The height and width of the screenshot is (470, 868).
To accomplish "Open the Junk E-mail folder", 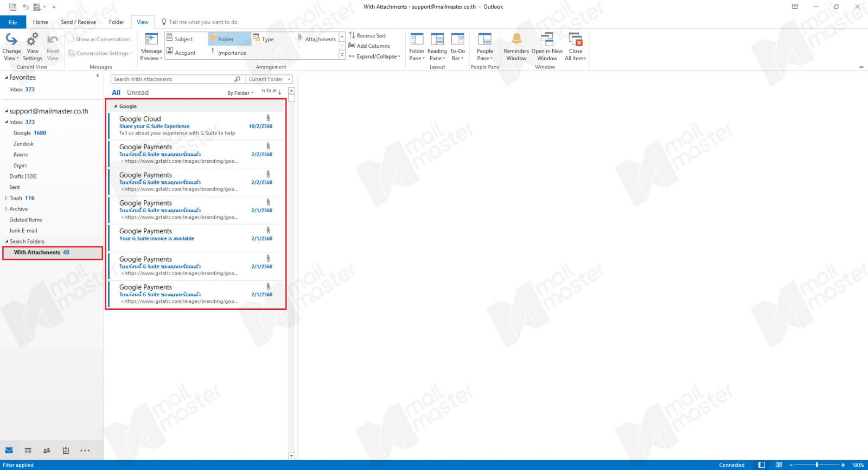I will pos(23,231).
